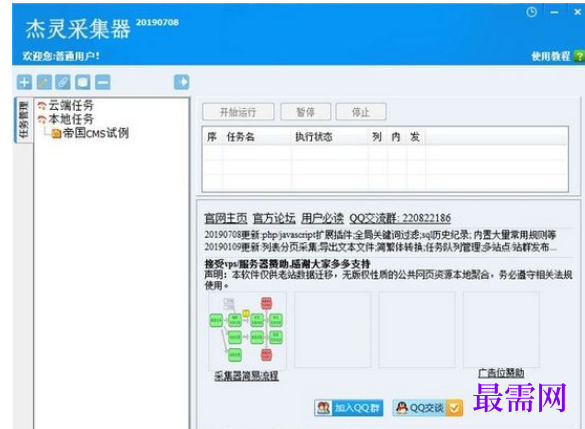The width and height of the screenshot is (585, 429).
Task: Click the 内 column header
Action: tap(396, 137)
